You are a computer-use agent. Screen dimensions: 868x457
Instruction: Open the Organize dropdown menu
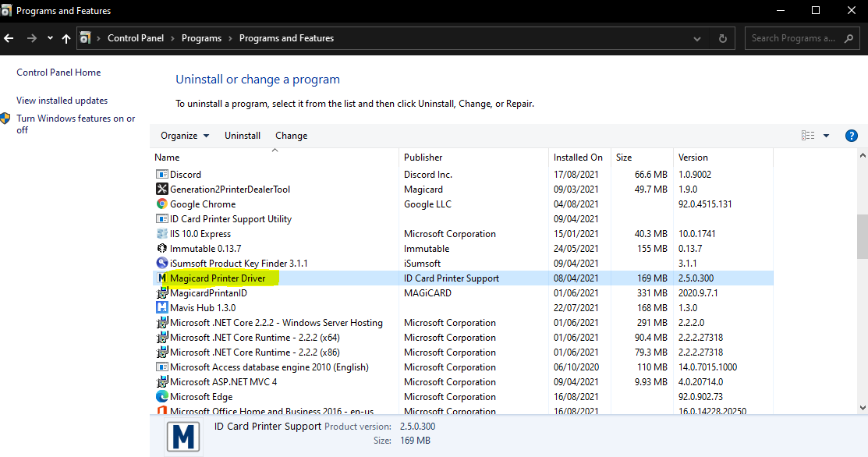pyautogui.click(x=185, y=136)
